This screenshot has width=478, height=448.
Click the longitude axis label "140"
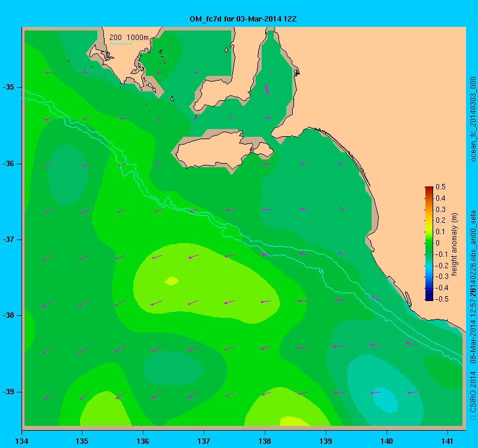click(387, 441)
